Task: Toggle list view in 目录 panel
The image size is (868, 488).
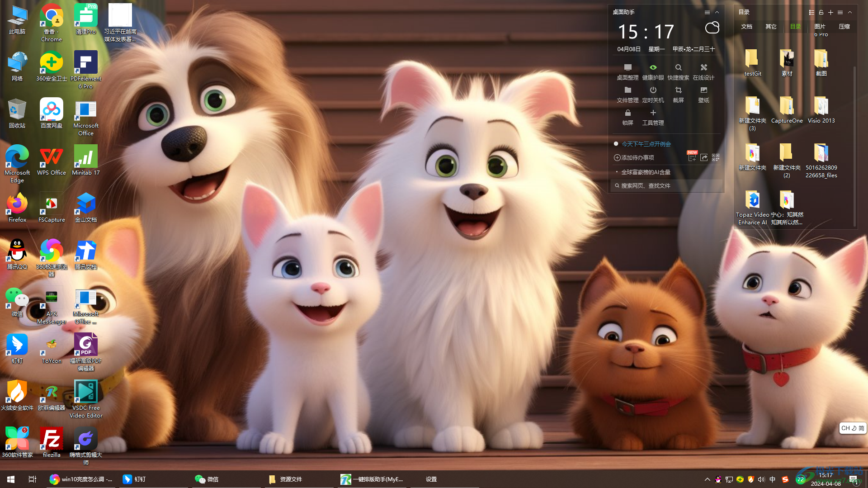Action: point(811,12)
